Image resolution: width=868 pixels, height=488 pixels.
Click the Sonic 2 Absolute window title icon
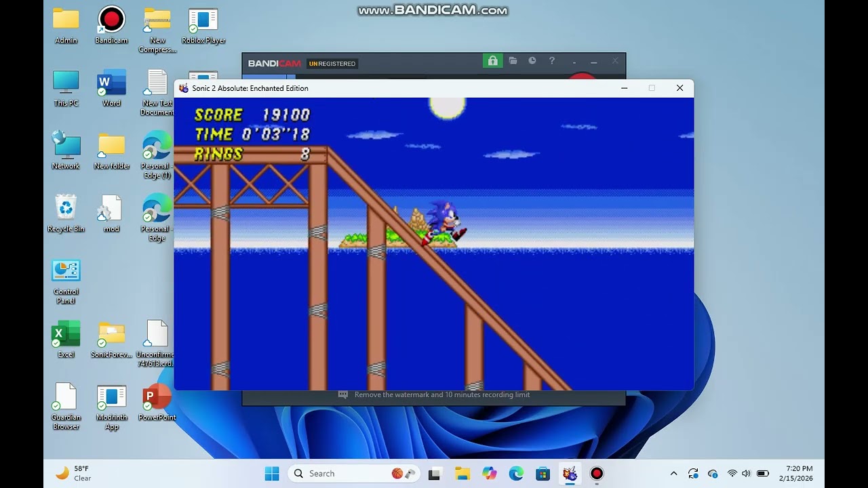184,88
